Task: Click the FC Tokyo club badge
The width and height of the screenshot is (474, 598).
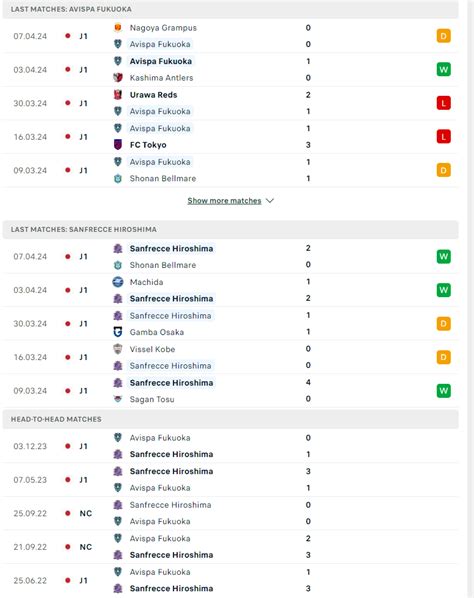Action: coord(118,145)
